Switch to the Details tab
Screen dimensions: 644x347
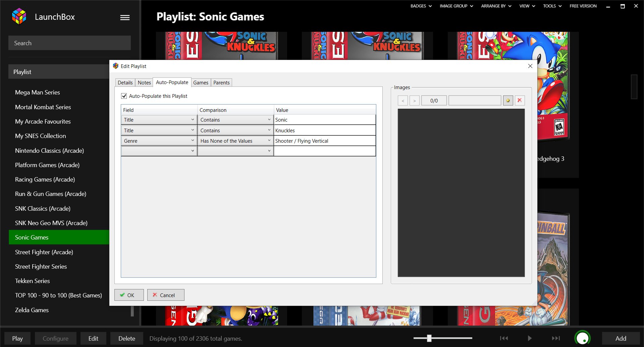click(125, 83)
